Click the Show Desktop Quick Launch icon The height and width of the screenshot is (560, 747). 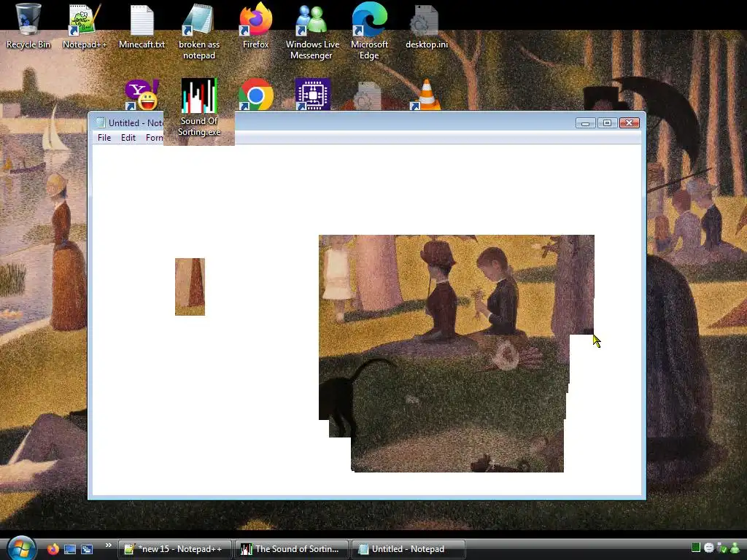(x=70, y=549)
